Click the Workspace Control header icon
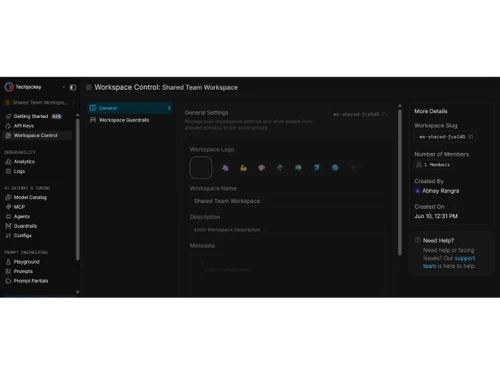Viewport: 500px width, 375px height. pos(89,87)
